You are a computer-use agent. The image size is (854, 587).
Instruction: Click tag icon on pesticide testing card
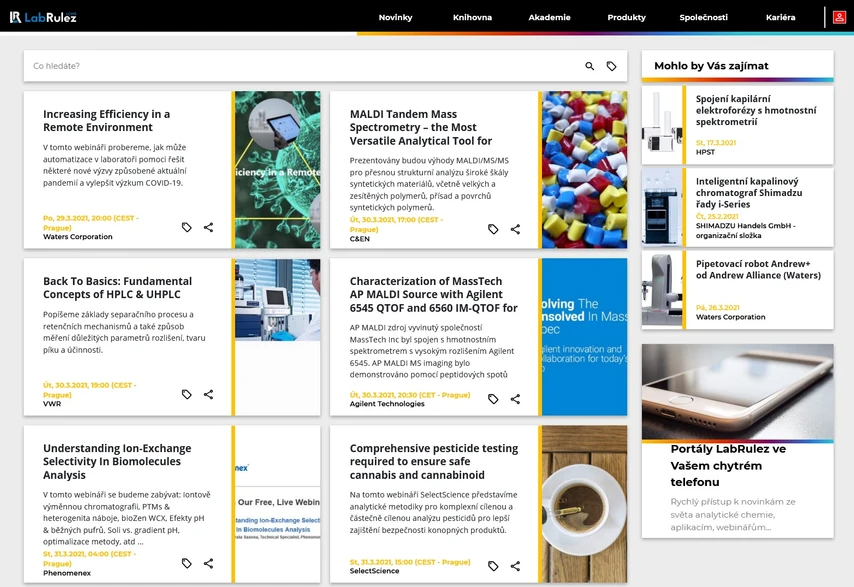tap(493, 566)
